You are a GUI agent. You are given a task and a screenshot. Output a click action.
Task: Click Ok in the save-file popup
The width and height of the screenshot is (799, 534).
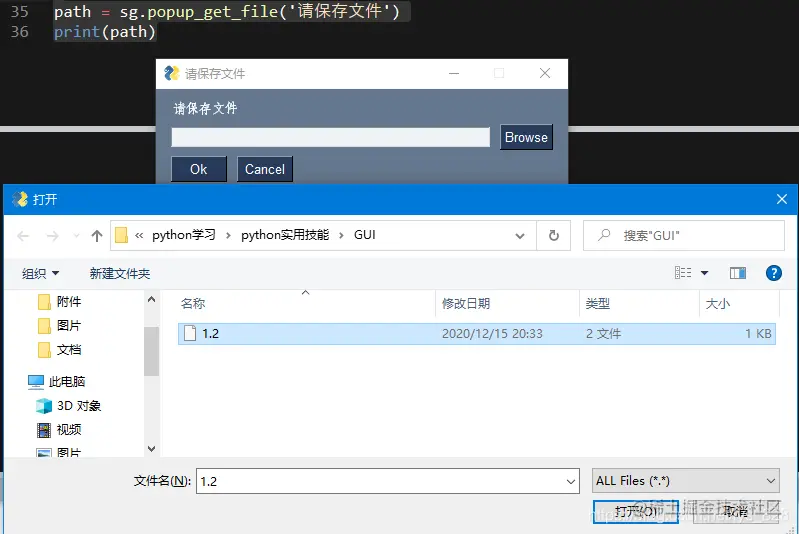click(x=199, y=169)
